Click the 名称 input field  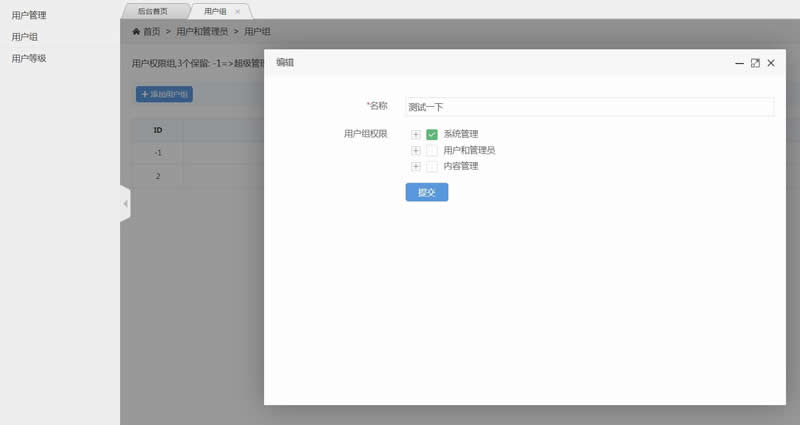tap(588, 107)
